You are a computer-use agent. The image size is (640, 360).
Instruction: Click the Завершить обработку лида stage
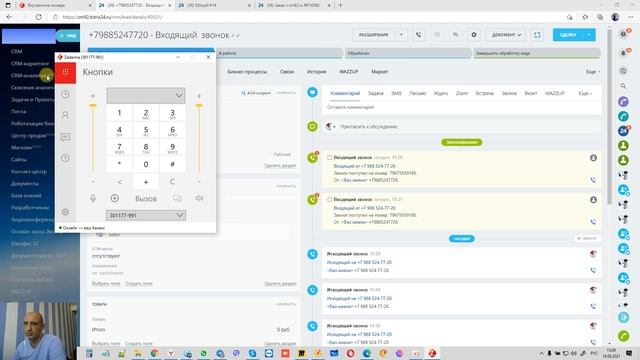[536, 53]
